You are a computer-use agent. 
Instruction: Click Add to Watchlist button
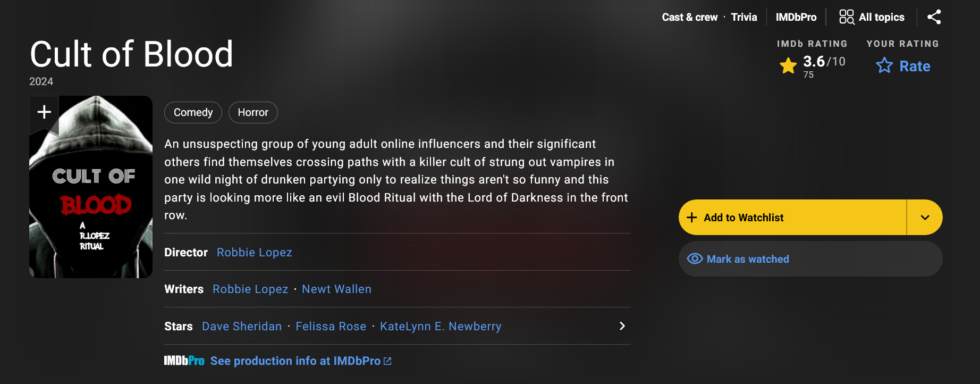coord(792,218)
